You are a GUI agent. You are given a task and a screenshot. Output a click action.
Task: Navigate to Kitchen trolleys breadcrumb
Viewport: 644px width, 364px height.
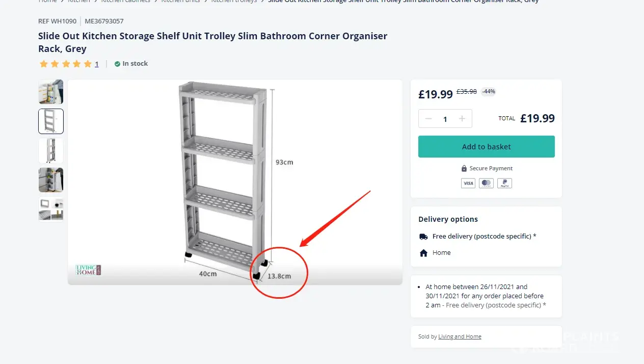click(234, 1)
